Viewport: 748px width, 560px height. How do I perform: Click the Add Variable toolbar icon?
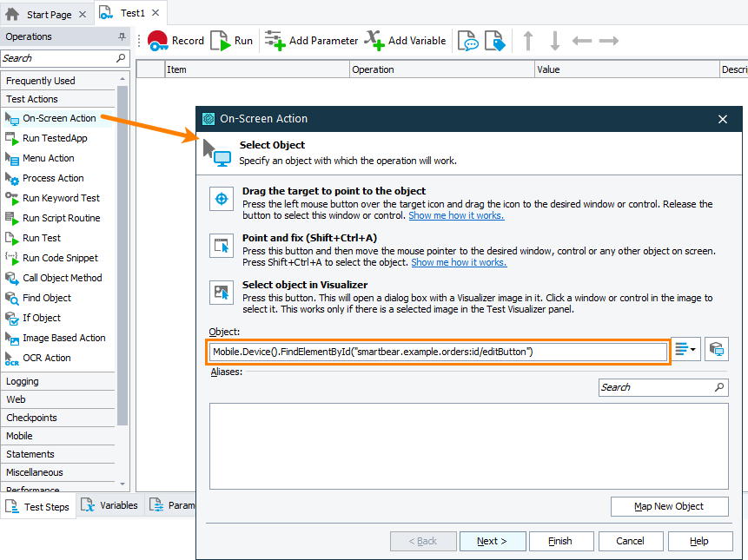pos(374,40)
